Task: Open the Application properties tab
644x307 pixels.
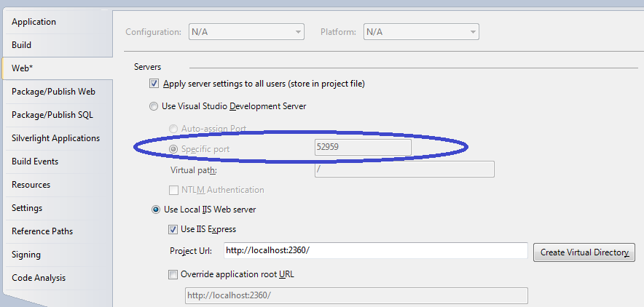Action: [34, 22]
